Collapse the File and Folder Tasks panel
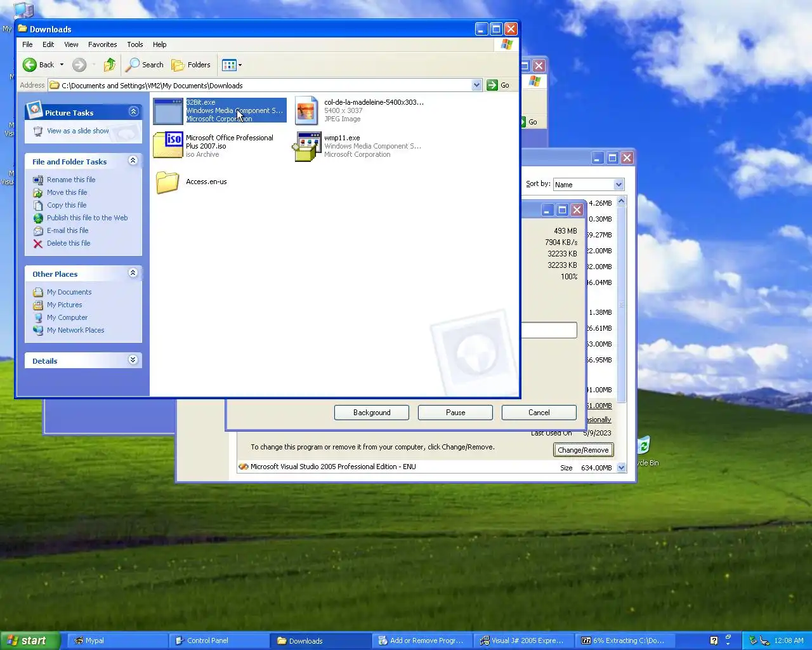 point(133,161)
